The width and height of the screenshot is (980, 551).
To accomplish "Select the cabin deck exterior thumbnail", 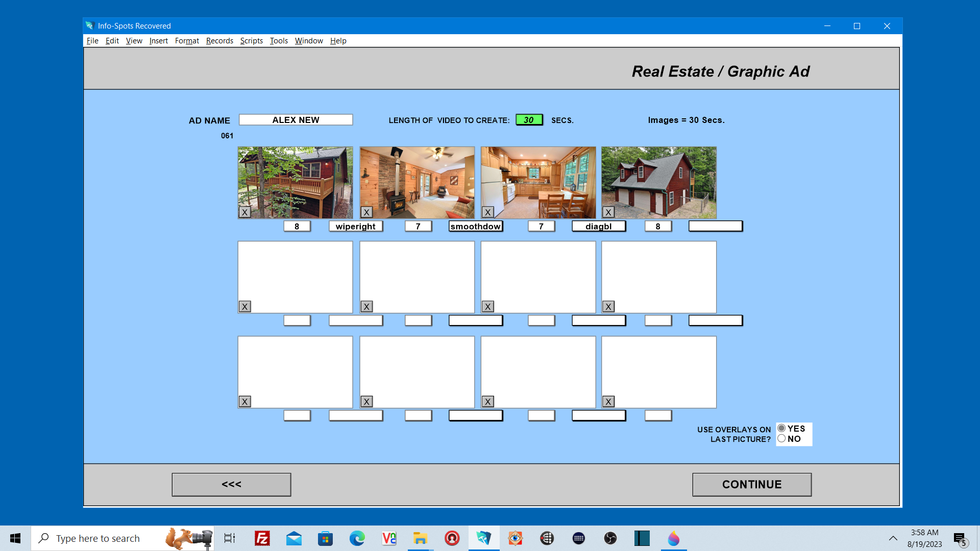I will pyautogui.click(x=295, y=183).
